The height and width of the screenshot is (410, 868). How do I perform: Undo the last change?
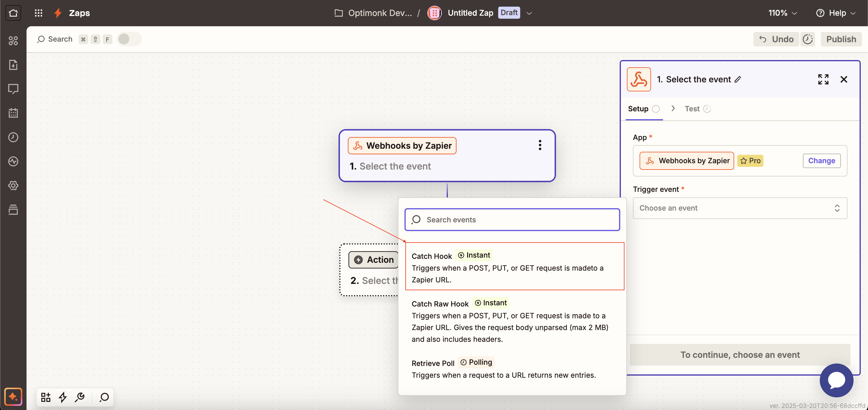(x=776, y=39)
